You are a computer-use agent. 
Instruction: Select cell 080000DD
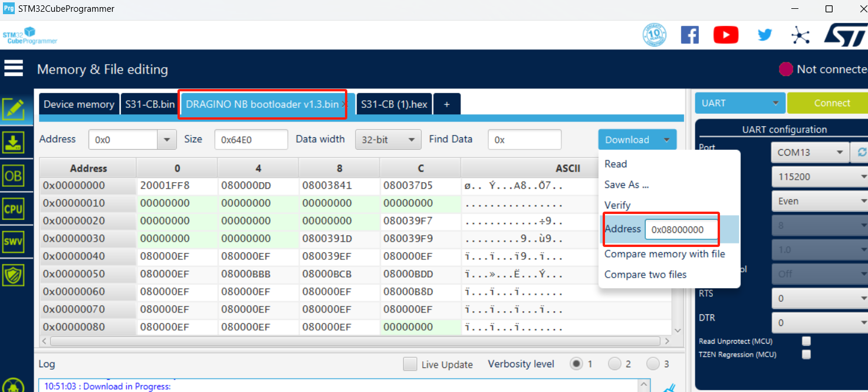258,186
